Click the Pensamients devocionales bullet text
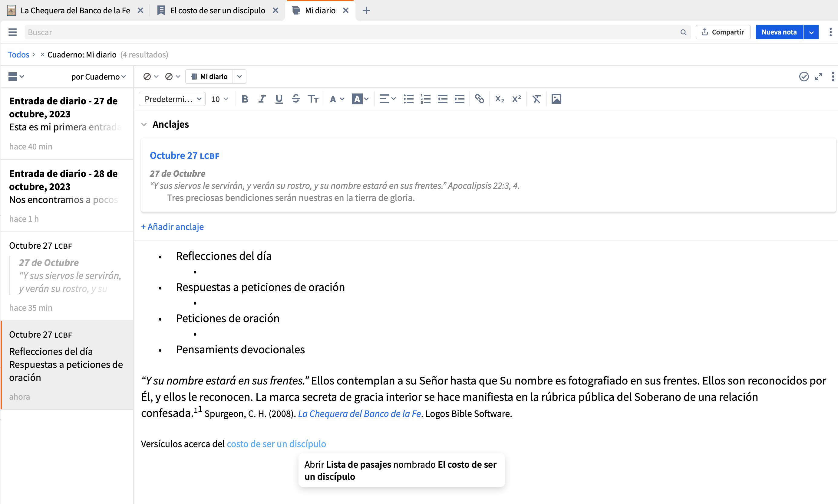 click(240, 349)
